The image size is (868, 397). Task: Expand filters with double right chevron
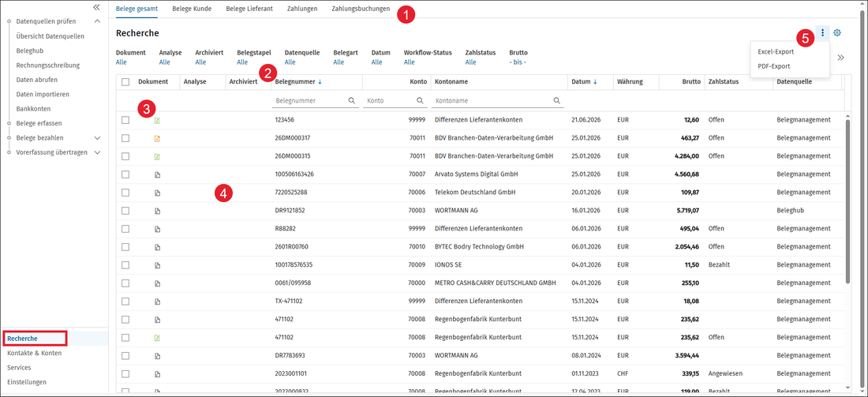click(x=841, y=58)
